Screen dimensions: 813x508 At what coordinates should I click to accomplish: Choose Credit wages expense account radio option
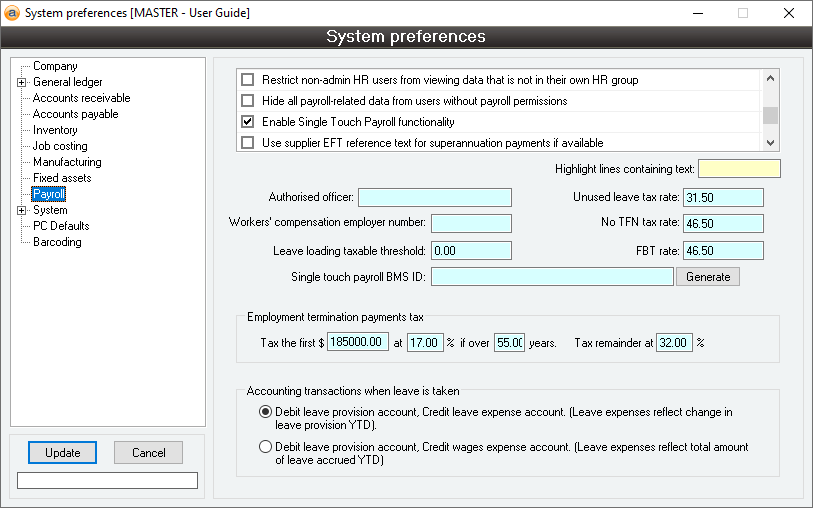click(x=265, y=447)
